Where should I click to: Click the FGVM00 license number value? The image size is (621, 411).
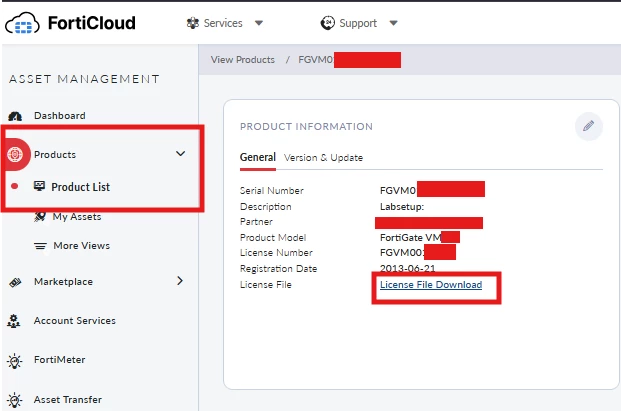tap(402, 253)
